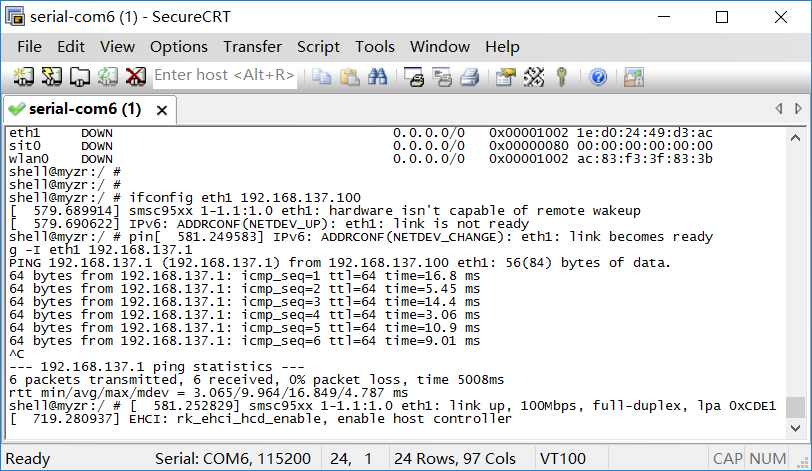Click terminal scrollbar down arrow
Viewport: 812px width, 471px height.
coord(795,428)
